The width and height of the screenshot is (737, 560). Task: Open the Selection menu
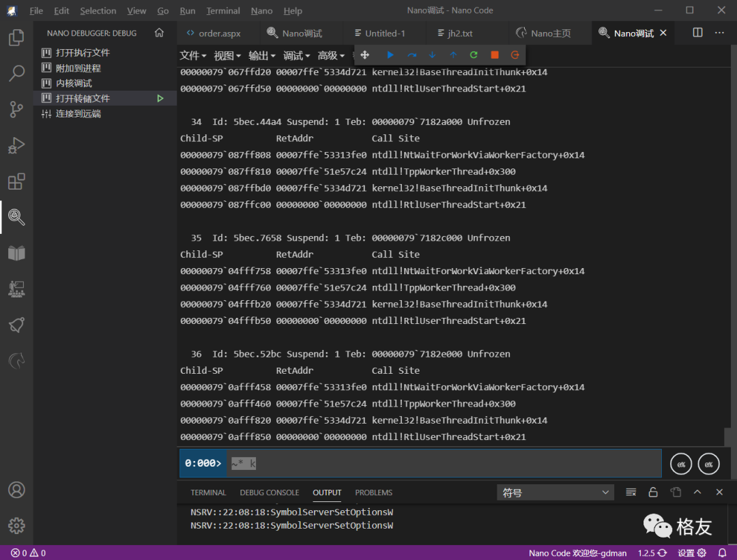tap(98, 10)
